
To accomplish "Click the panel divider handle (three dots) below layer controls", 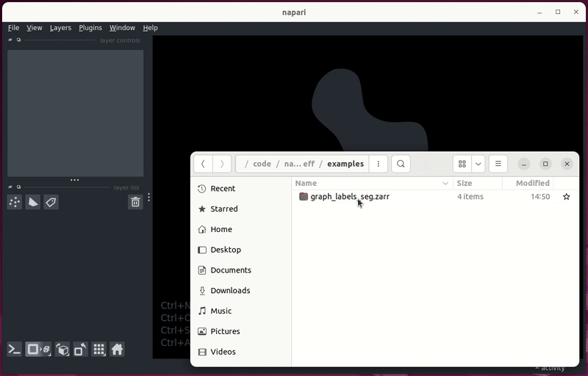I will (75, 180).
